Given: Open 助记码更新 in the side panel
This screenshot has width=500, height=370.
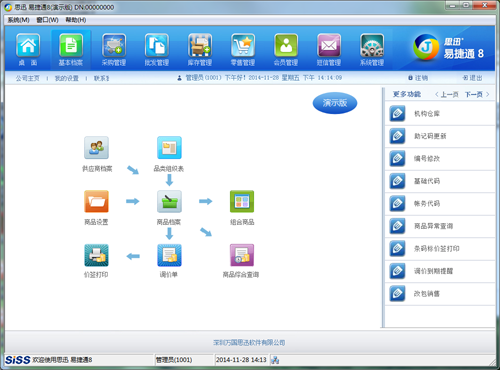Looking at the screenshot, I should [440, 136].
